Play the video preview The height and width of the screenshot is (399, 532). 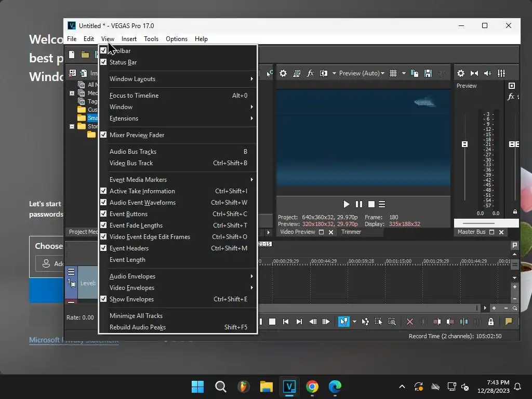[346, 204]
